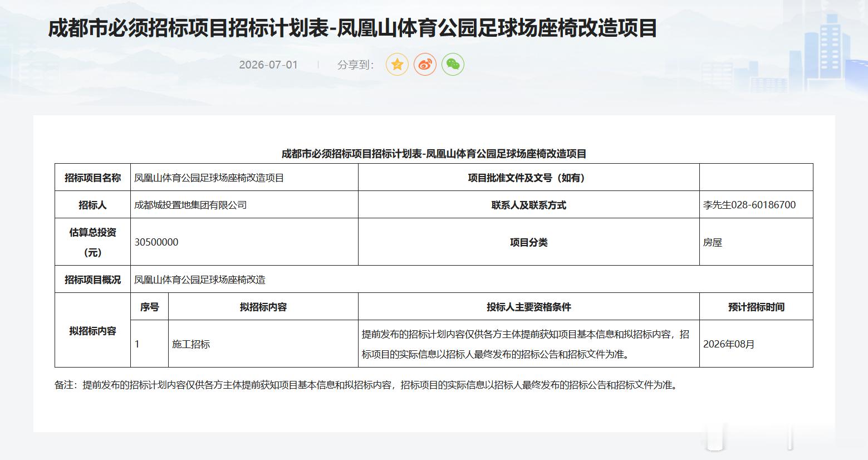
Task: Click the star favorites share icon
Action: [397, 65]
